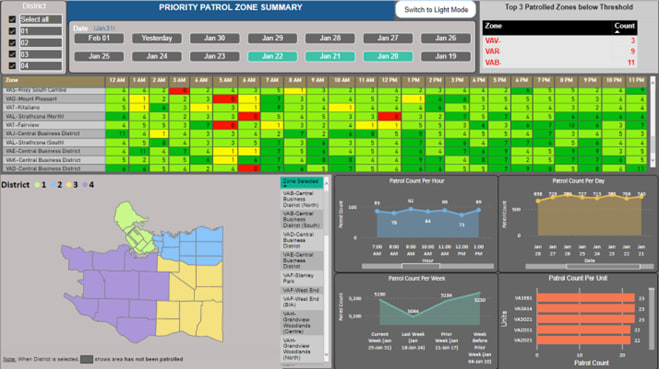The height and width of the screenshot is (369, 659).
Task: Select the Jan 25 date button
Action: [x=99, y=56]
